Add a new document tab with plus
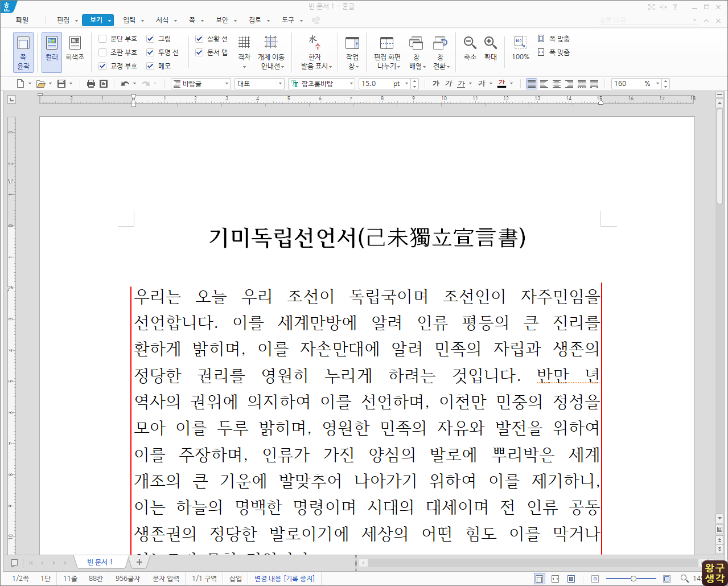Screen dimensions: 728x586 click(139, 562)
